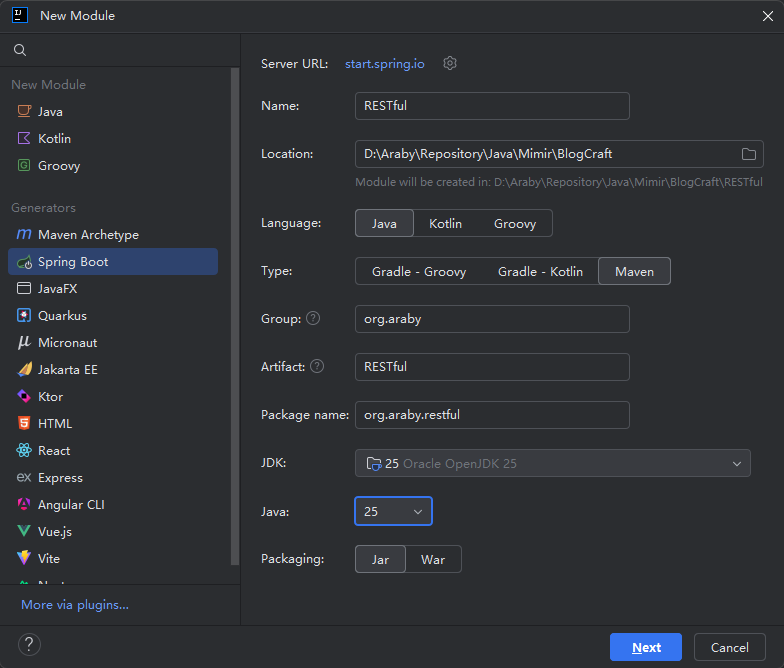Select Spring Boot generator label
784x668 pixels.
click(73, 262)
